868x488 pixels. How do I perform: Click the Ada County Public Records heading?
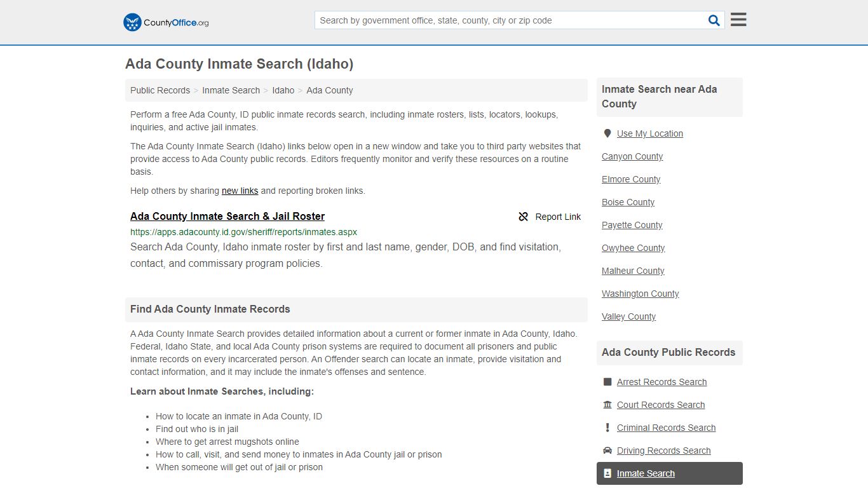pos(668,353)
